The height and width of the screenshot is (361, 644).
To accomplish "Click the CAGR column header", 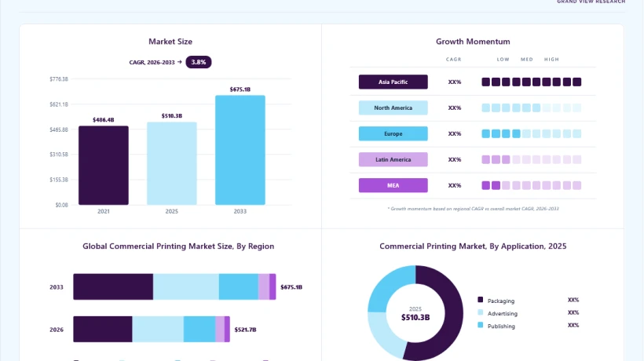I will [x=454, y=60].
